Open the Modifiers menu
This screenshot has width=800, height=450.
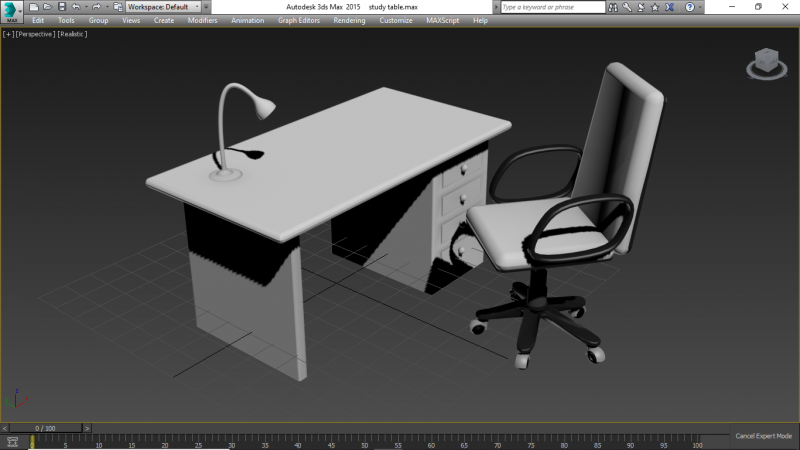[202, 20]
